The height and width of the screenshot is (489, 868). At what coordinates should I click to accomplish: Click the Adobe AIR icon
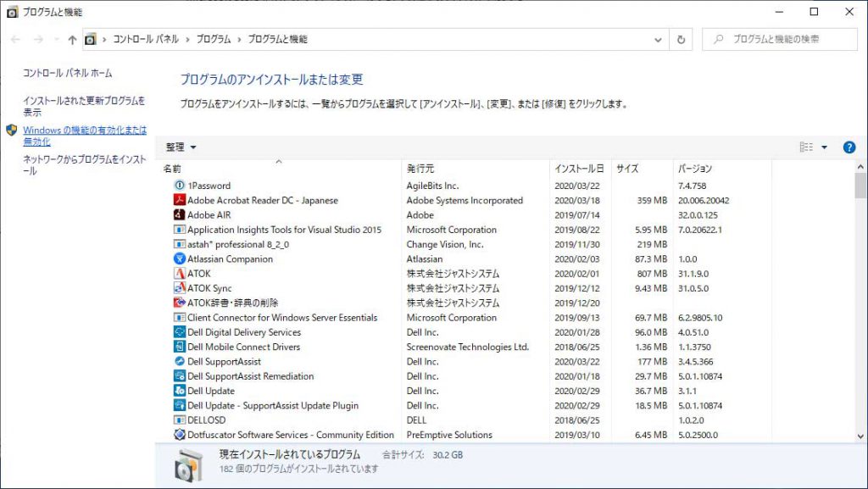coord(180,214)
